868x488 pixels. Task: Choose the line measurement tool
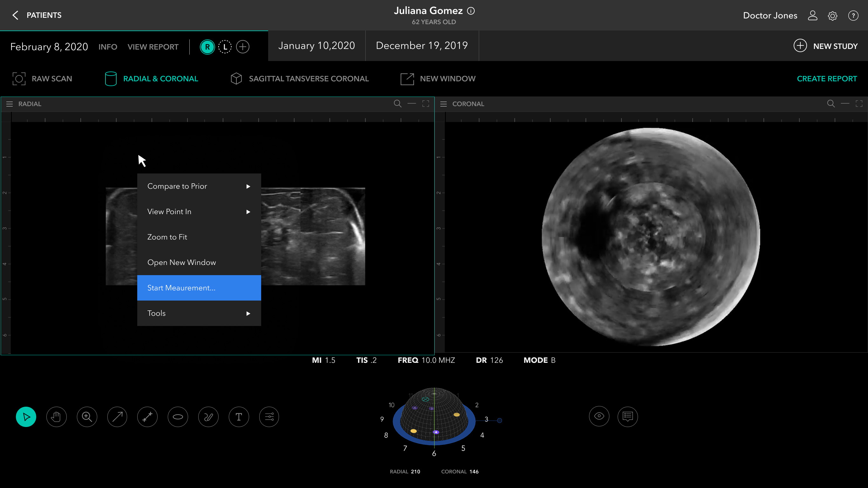(148, 417)
